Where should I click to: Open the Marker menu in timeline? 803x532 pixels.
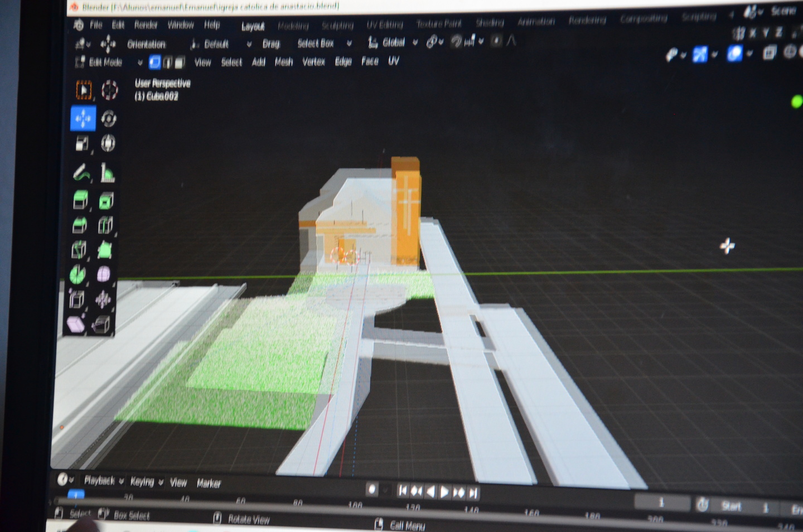pyautogui.click(x=209, y=483)
